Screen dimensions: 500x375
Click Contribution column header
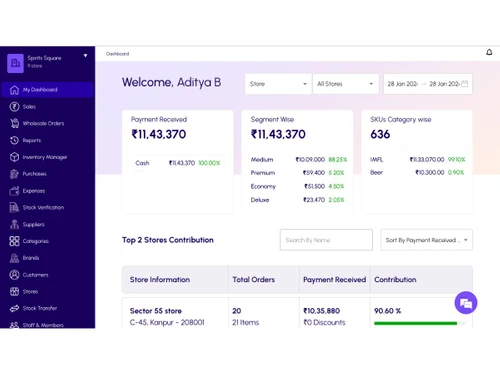coord(395,280)
